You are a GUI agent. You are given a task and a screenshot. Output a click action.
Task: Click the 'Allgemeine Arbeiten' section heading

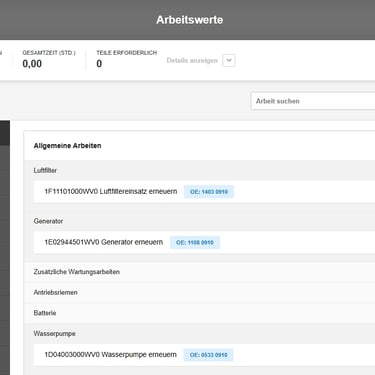coord(67,146)
